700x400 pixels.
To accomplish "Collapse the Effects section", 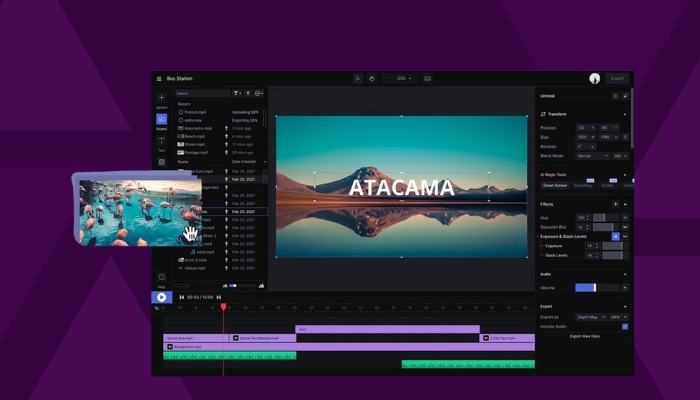I will (x=625, y=204).
